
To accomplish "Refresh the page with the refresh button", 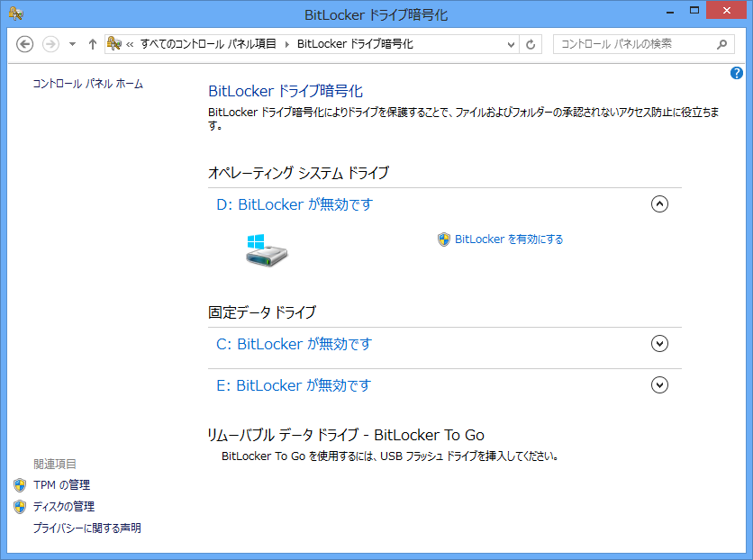I will point(531,45).
